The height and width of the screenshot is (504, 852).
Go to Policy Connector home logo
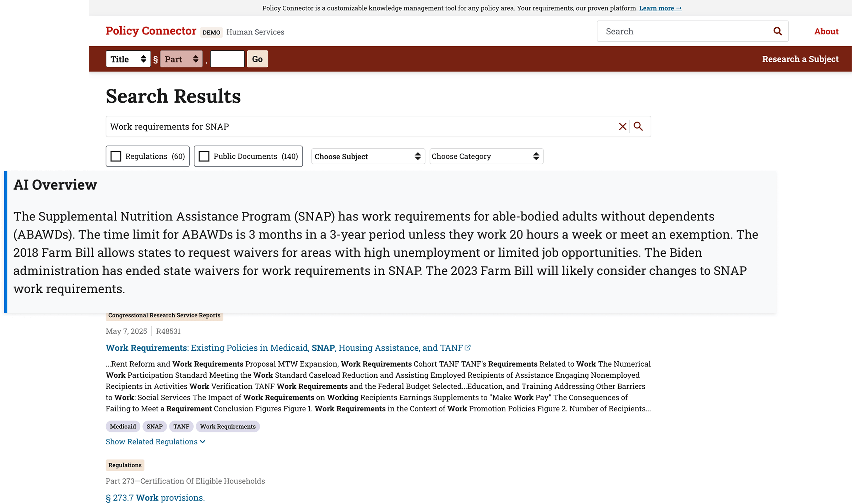(x=151, y=31)
